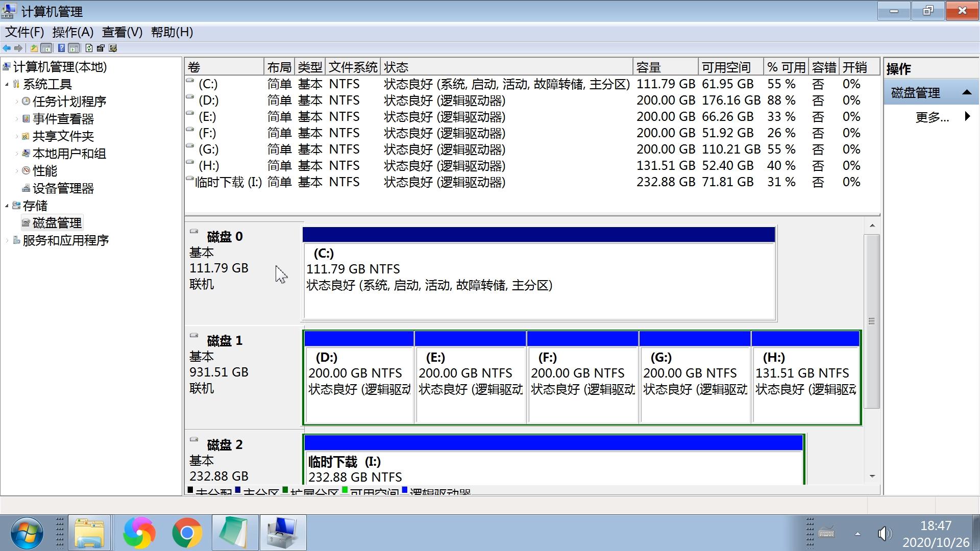
Task: Click the Up one level folder icon
Action: [34, 48]
